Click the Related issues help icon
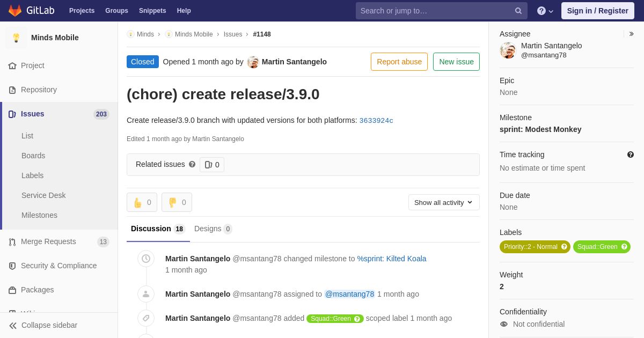644x338 pixels. (x=192, y=164)
